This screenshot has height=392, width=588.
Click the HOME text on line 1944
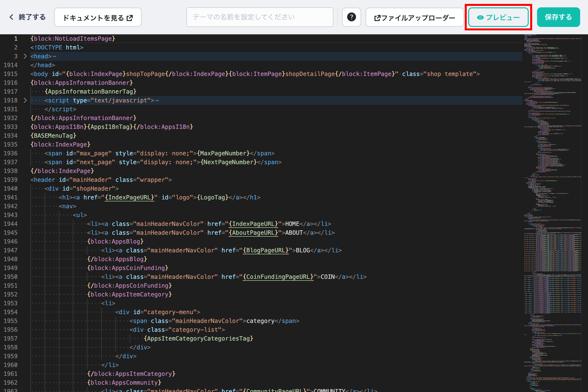tap(292, 224)
